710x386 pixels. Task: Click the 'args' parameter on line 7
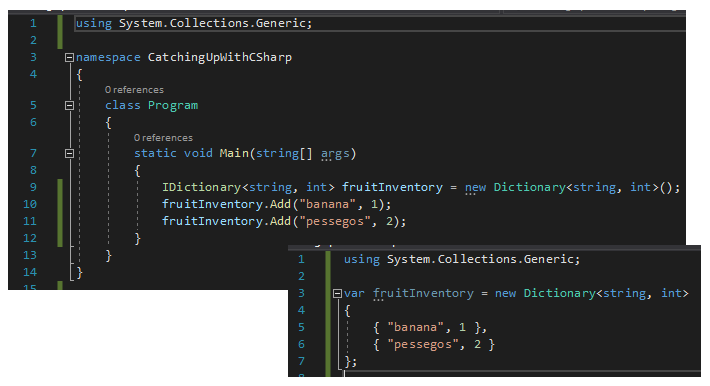pyautogui.click(x=335, y=154)
